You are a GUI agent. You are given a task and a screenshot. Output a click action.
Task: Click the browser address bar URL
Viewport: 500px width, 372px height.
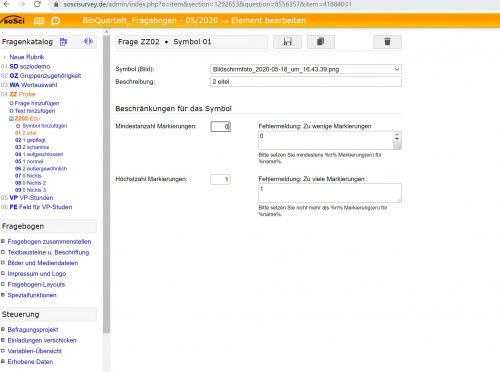207,4
